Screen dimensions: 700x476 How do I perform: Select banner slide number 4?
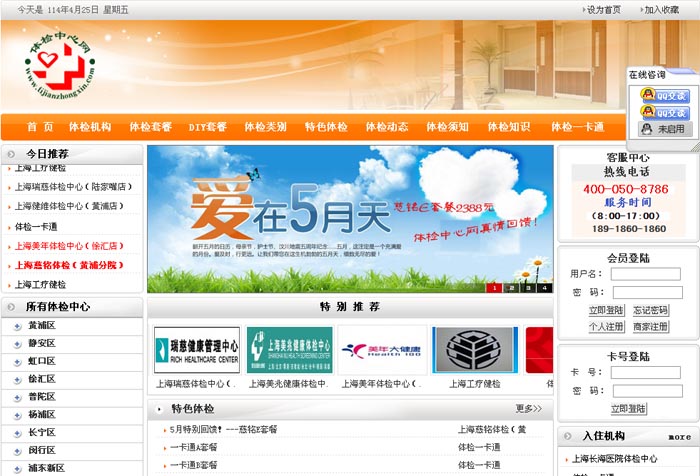tap(545, 288)
